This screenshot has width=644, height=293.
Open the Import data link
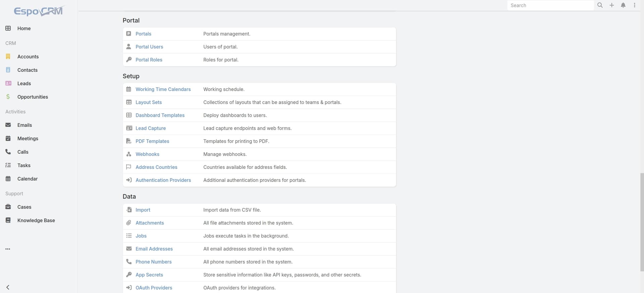(x=143, y=210)
